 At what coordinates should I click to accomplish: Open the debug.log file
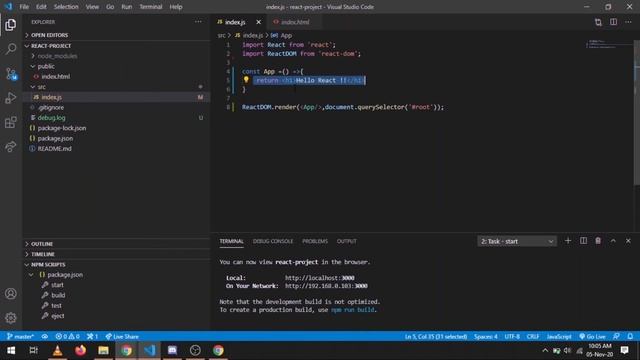coord(116,118)
